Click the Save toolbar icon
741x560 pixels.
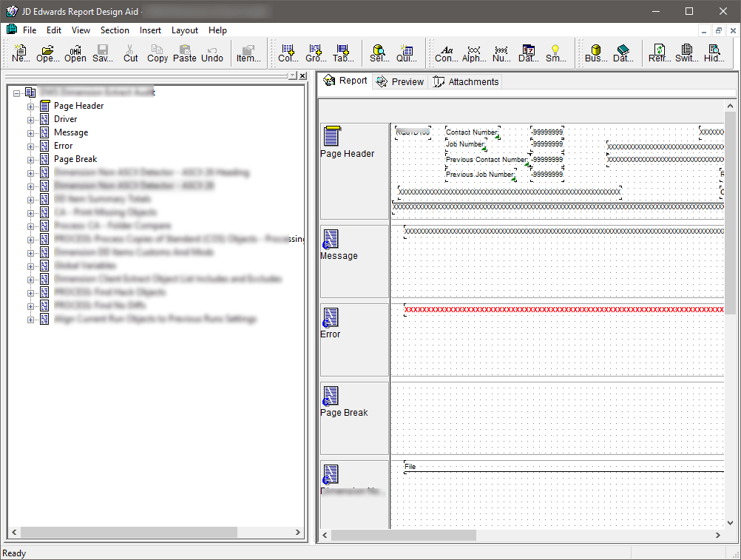point(103,53)
